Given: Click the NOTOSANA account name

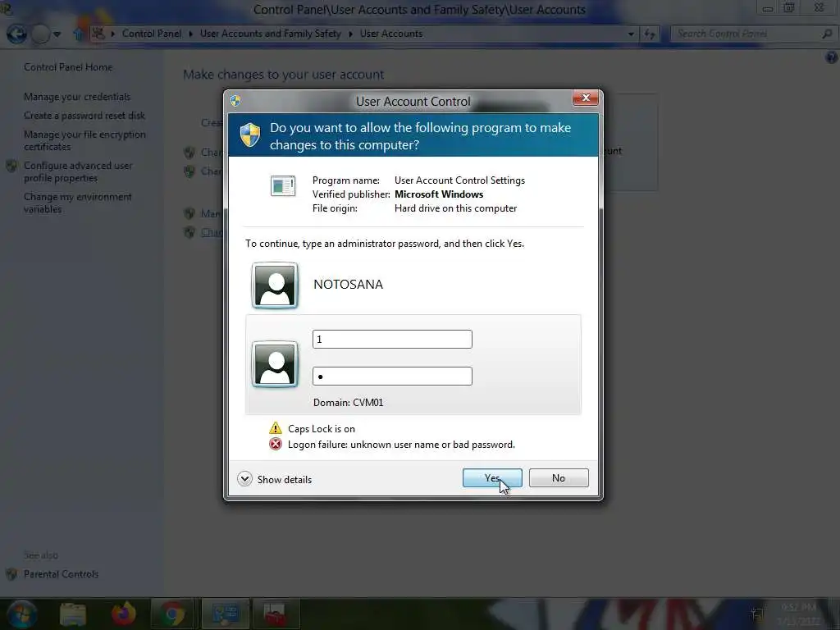Looking at the screenshot, I should [348, 285].
